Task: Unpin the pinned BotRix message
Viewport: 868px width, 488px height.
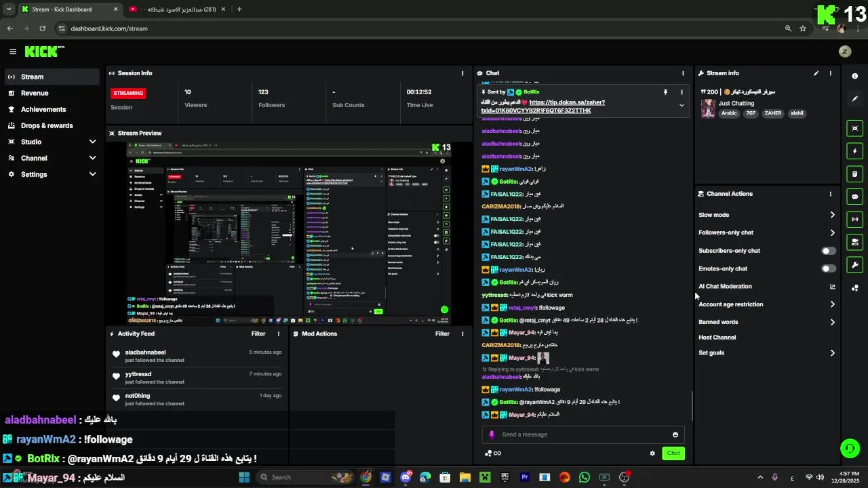Action: pos(666,92)
